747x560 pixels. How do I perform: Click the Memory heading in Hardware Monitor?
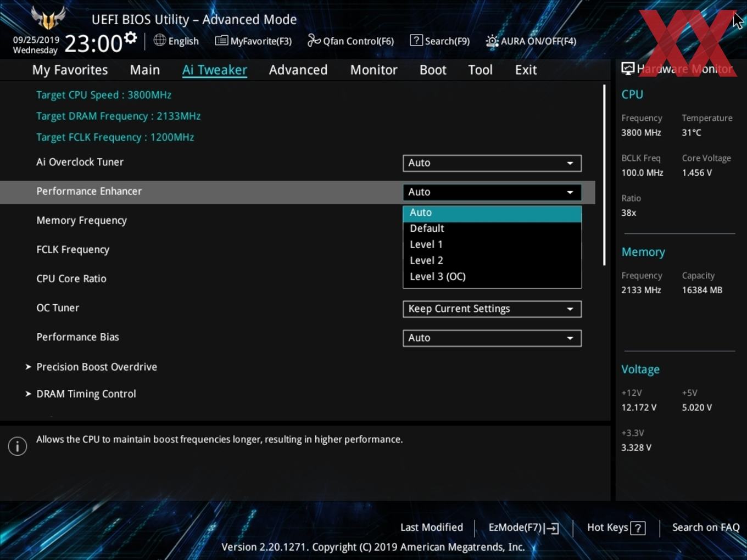pos(643,252)
